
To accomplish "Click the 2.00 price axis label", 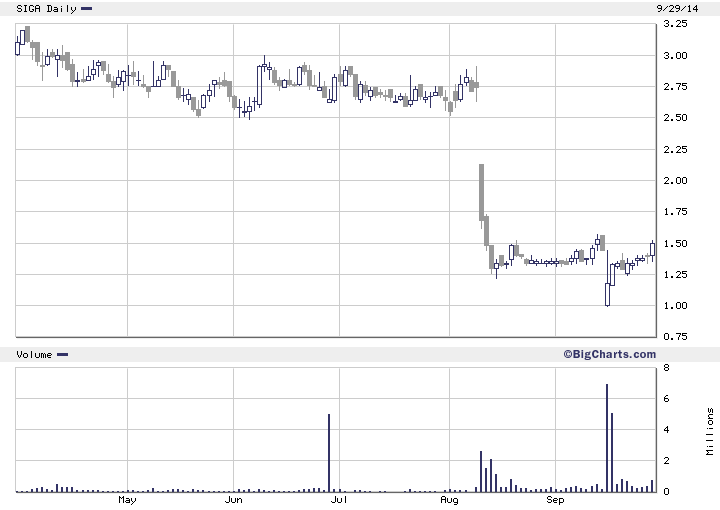I will click(675, 180).
